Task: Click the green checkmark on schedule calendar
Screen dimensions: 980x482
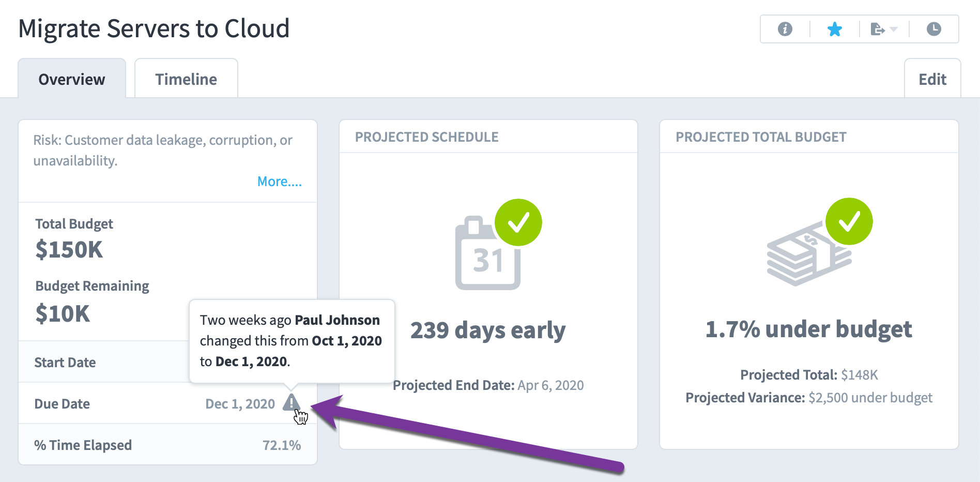Action: point(518,222)
